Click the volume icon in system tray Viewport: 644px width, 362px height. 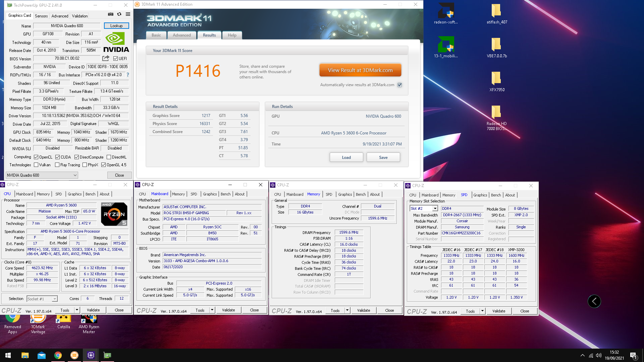pos(599,355)
